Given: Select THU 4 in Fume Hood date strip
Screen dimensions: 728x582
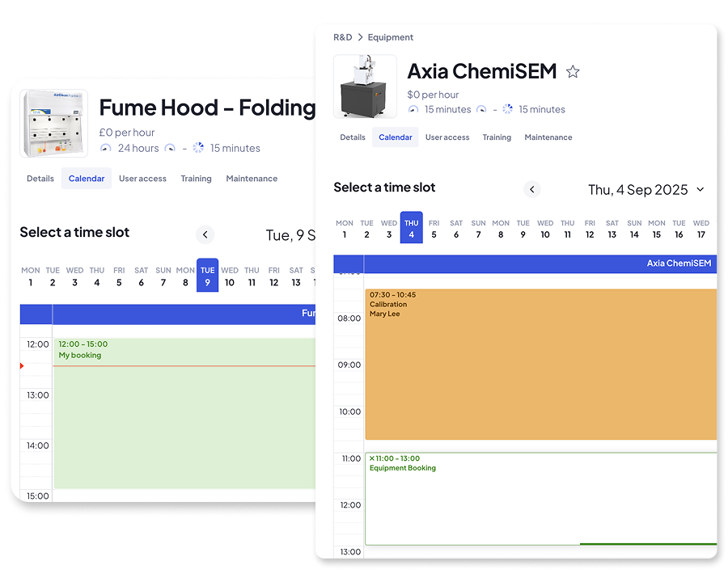Looking at the screenshot, I should pos(97,276).
